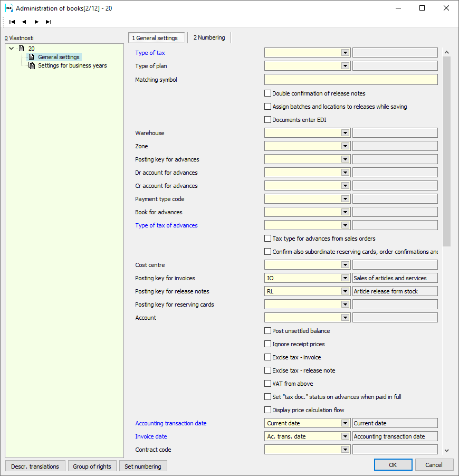The image size is (459, 476).
Task: Open the Zone dropdown list
Action: coord(345,146)
